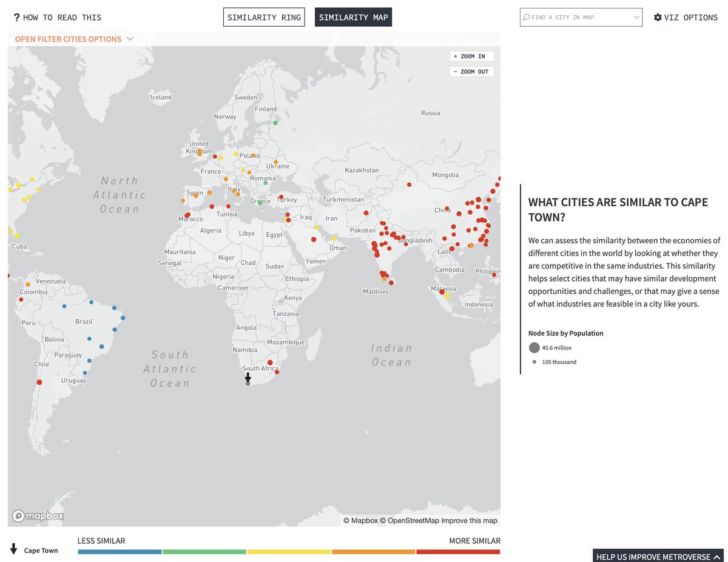This screenshot has width=728, height=562.
Task: Select the gray Cape Town city node
Action: click(x=248, y=384)
